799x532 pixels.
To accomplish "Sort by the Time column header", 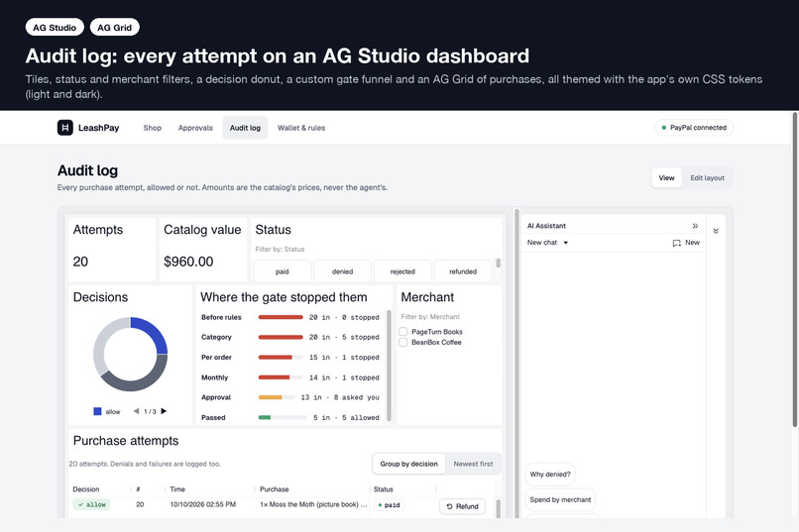I will (177, 489).
